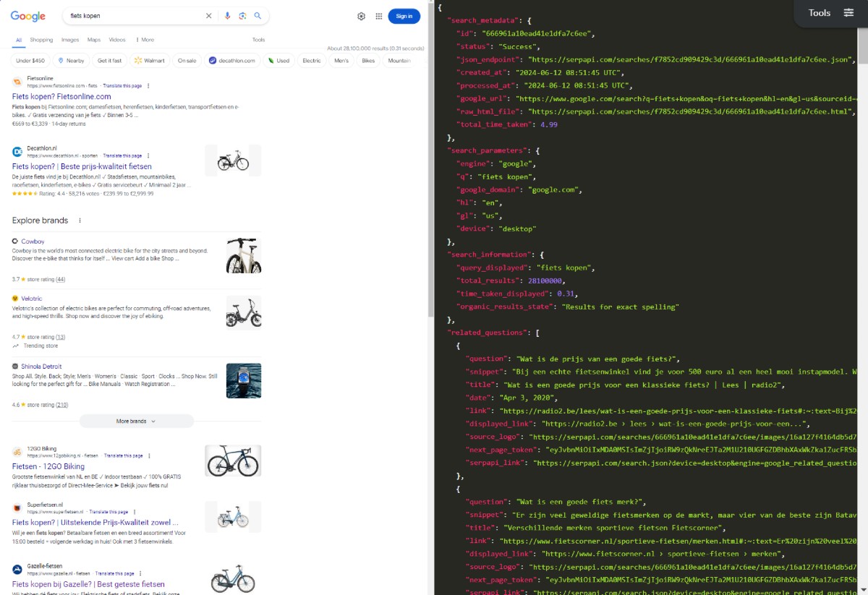
Task: Translate the Decathlon.nl result page
Action: pyautogui.click(x=122, y=155)
